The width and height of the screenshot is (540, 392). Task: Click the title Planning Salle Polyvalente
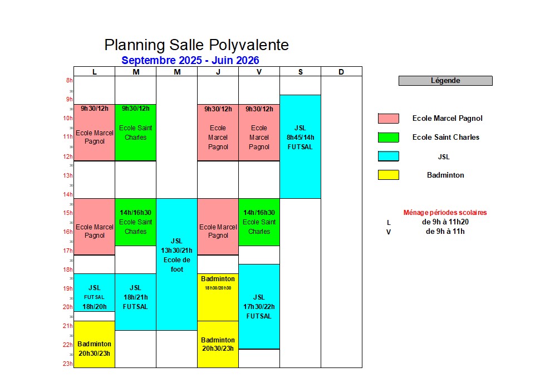coord(197,45)
